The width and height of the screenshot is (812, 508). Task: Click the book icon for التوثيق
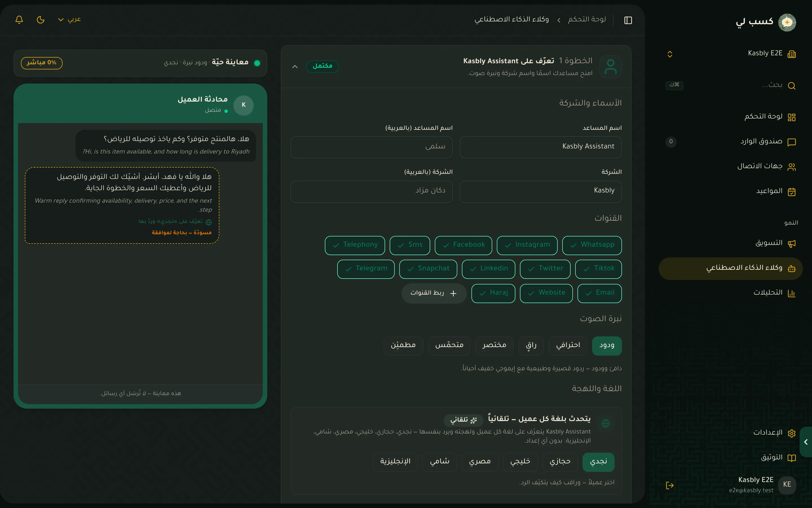(791, 458)
